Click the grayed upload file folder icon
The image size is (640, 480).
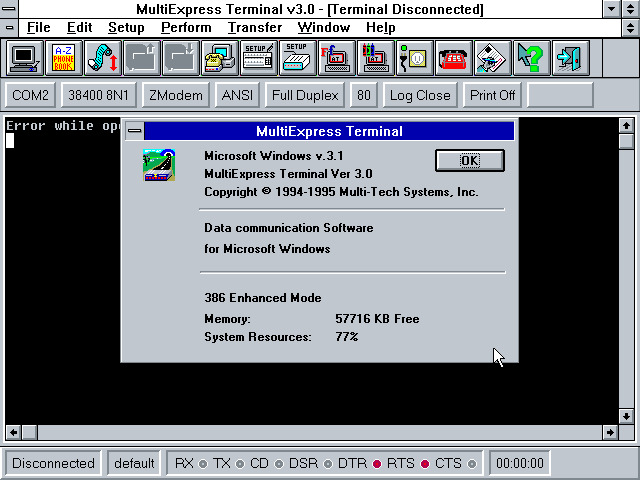[142, 58]
